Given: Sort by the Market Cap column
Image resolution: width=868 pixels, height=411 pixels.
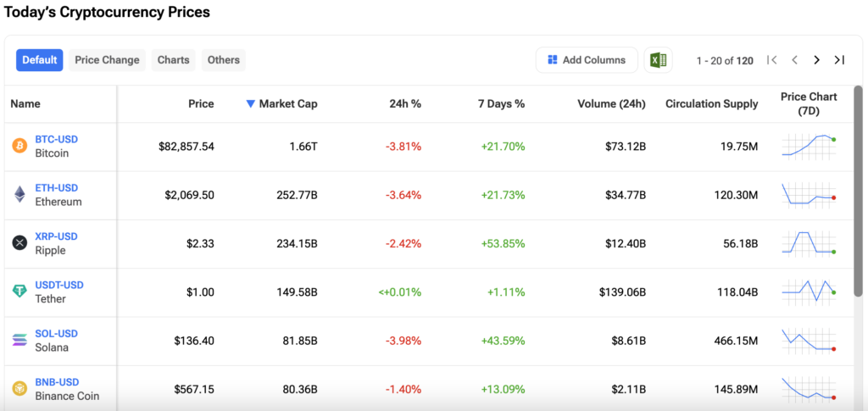Looking at the screenshot, I should (282, 103).
